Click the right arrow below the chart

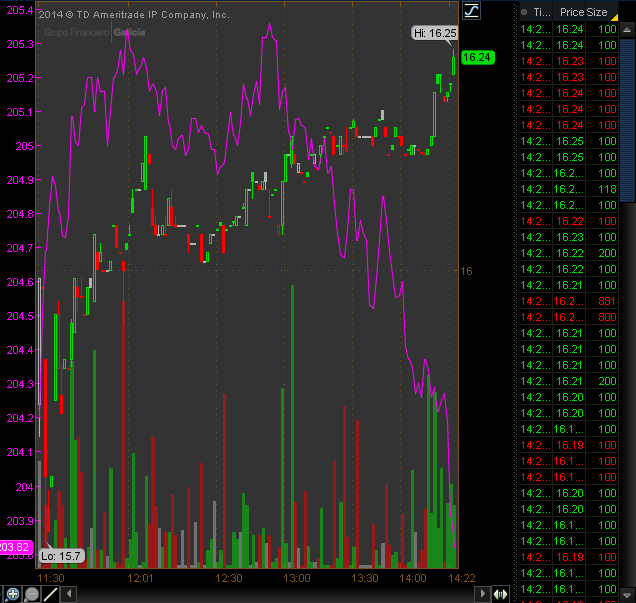482,594
